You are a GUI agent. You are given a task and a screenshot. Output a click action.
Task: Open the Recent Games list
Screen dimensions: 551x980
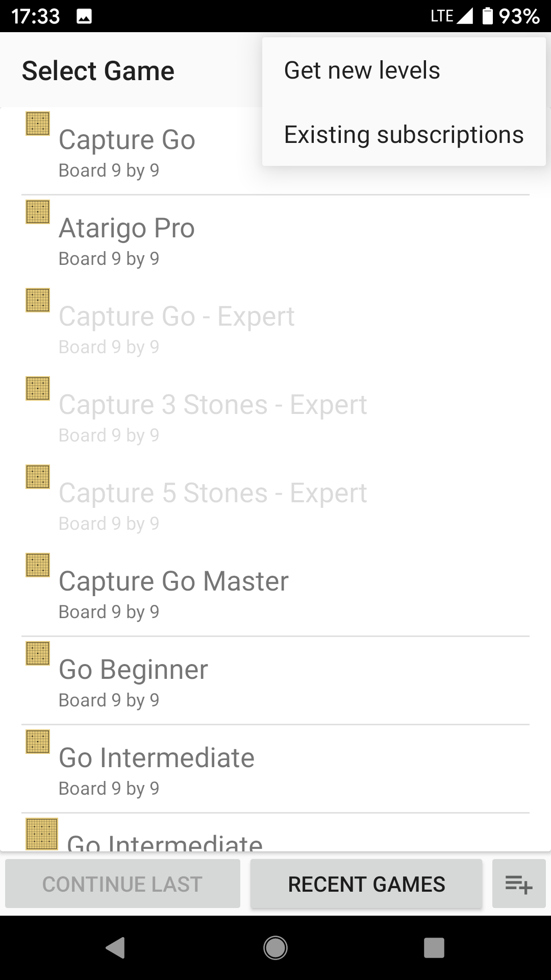point(366,884)
